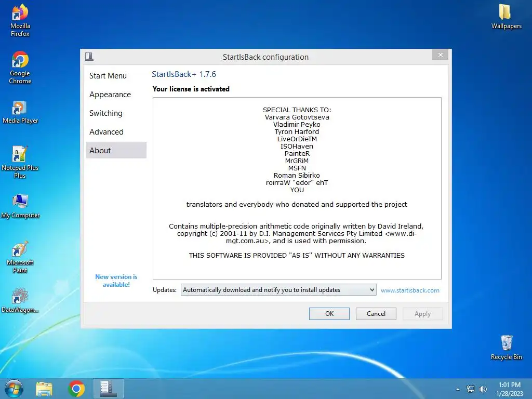Open the Recycle Bin
This screenshot has height=399, width=532.
[506, 348]
